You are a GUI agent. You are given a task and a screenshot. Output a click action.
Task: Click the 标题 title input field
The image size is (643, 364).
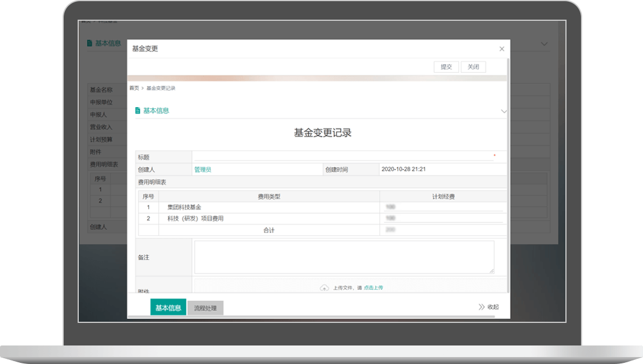coord(342,156)
